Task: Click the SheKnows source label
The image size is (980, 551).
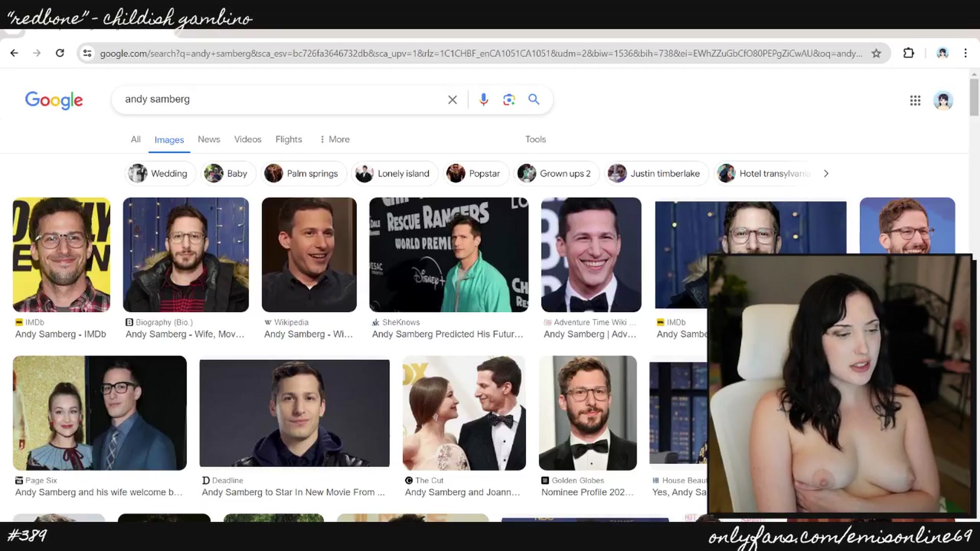Action: point(401,322)
